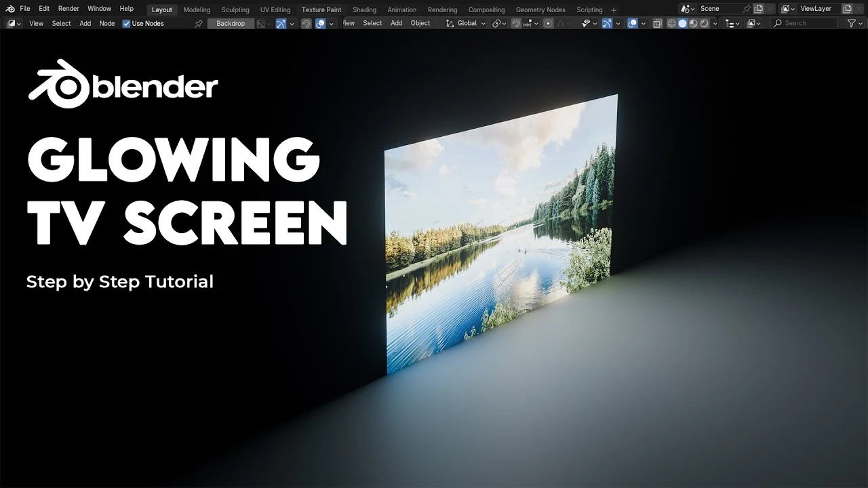Switch to rendered viewport shading

(x=704, y=23)
